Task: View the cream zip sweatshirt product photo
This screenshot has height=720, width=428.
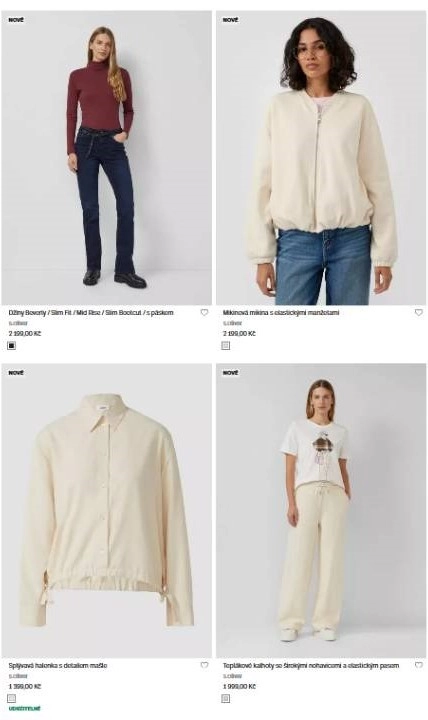Action: (x=321, y=158)
